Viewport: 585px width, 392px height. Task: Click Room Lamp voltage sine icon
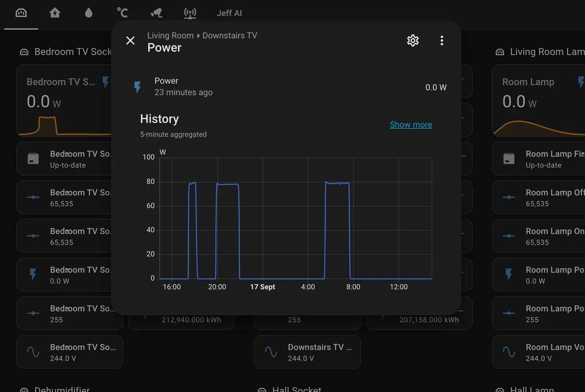[509, 352]
